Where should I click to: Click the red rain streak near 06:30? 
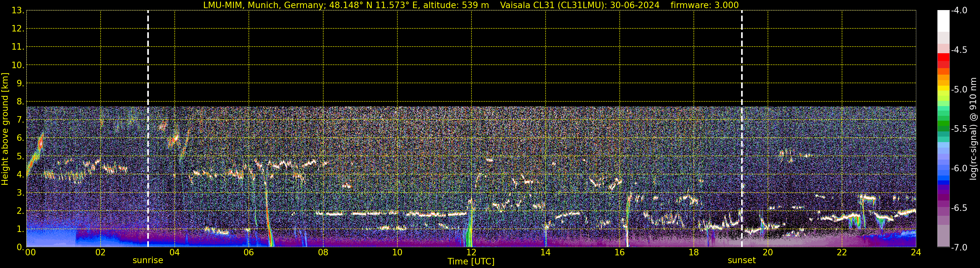click(268, 216)
